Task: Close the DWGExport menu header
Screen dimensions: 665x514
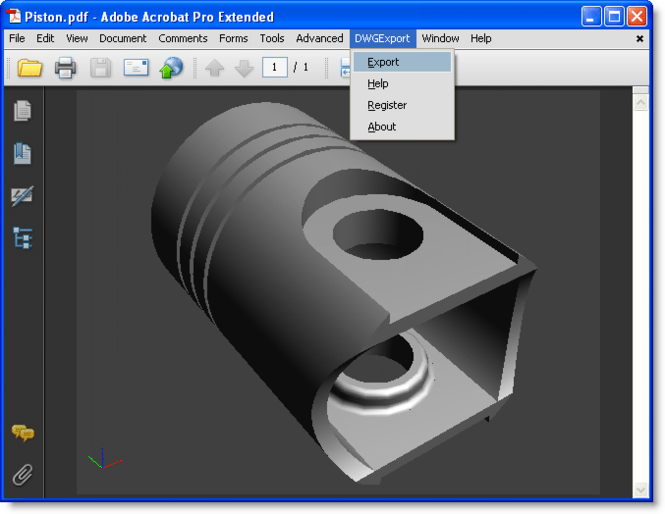Action: [383, 38]
